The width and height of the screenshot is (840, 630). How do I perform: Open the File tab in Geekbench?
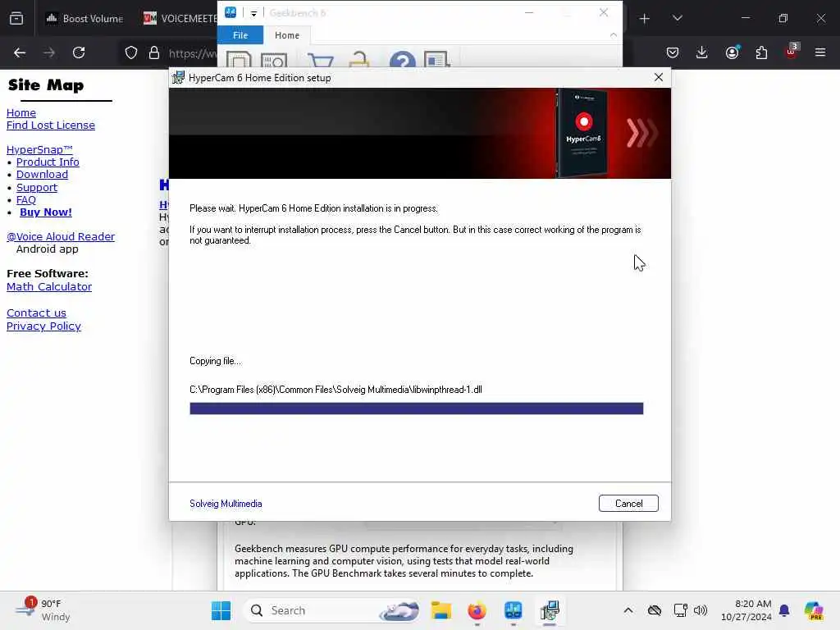240,34
